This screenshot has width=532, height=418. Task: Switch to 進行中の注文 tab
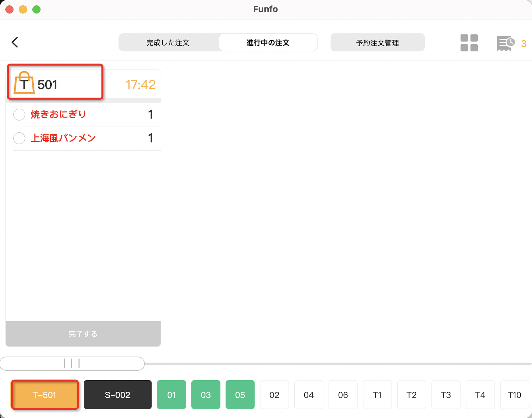[x=268, y=43]
